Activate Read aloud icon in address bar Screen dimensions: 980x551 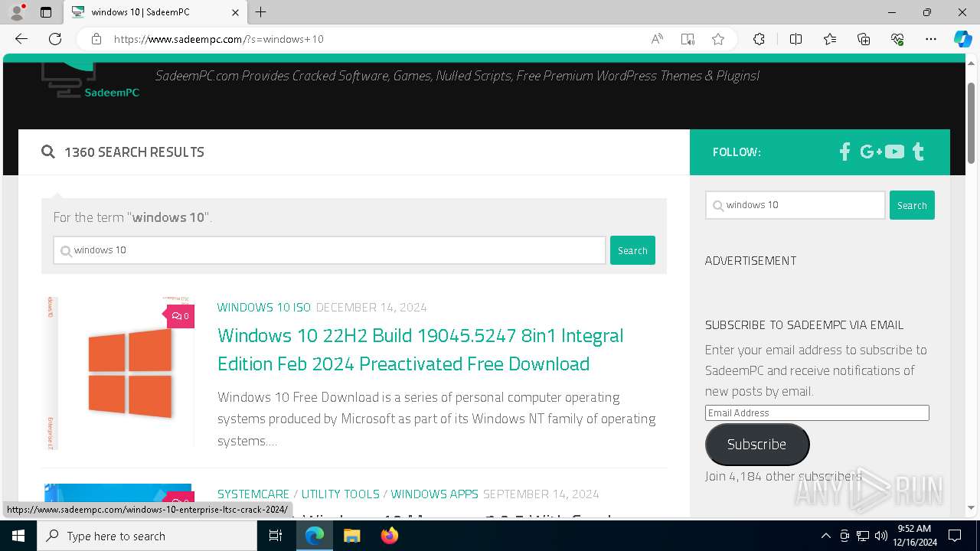(x=657, y=39)
